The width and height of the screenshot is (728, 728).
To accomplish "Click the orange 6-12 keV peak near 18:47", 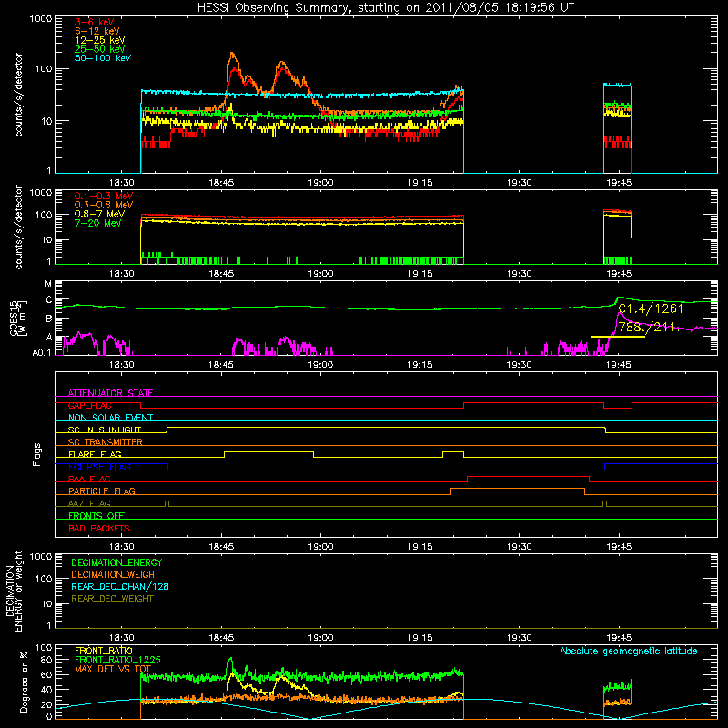I will point(233,55).
